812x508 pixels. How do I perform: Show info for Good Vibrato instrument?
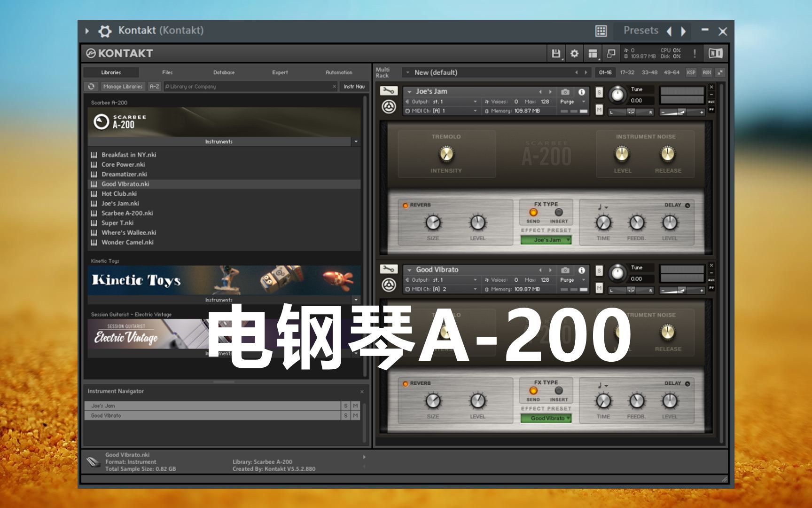(x=582, y=270)
